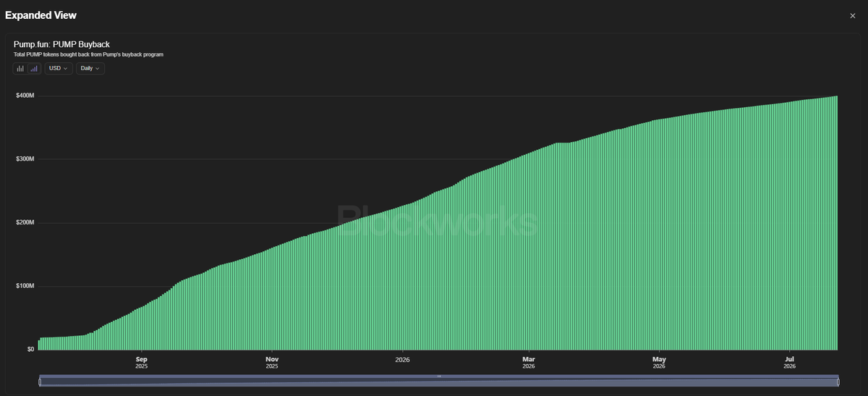The image size is (868, 396).
Task: Open the USD currency dropdown
Action: 59,69
